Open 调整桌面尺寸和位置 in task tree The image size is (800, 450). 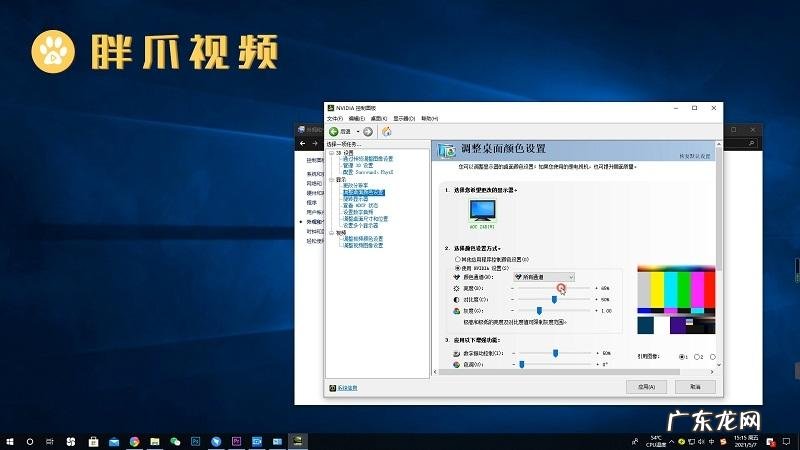365,219
